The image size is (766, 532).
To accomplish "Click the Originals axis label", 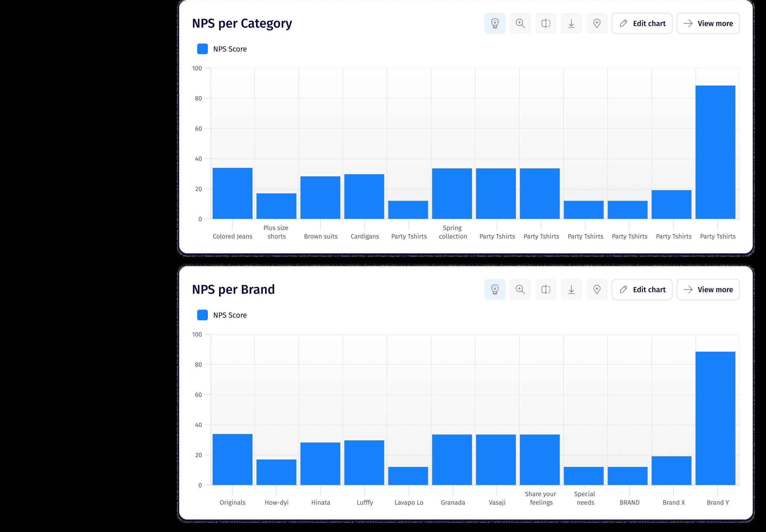I will 233,502.
